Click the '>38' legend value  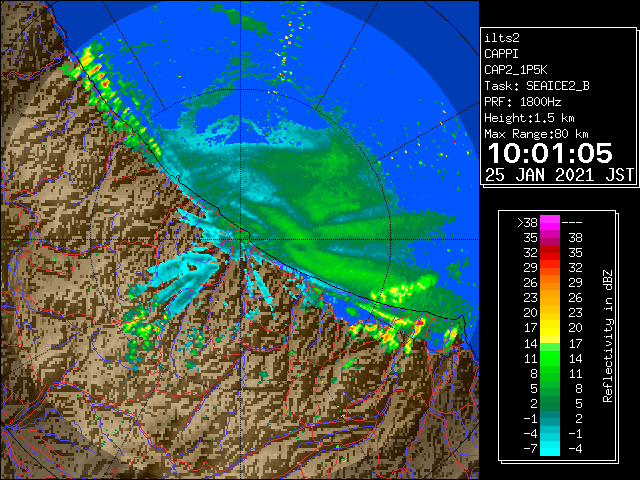coord(527,223)
